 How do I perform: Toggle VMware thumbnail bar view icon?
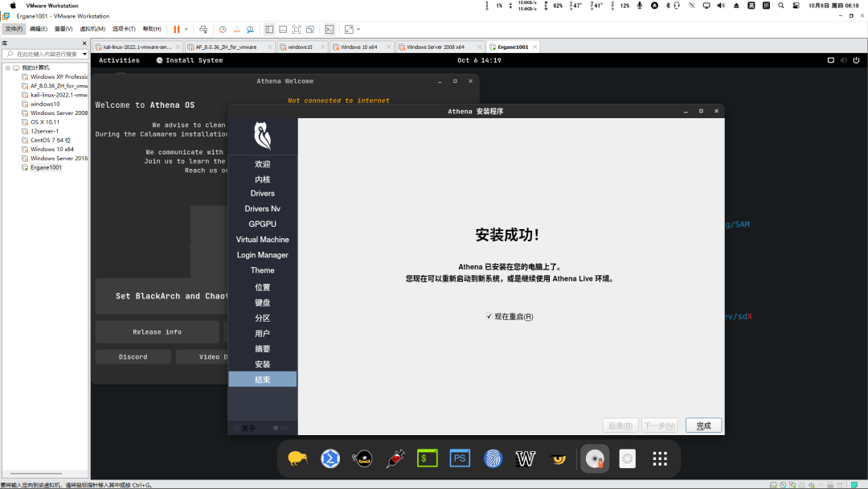(x=283, y=29)
